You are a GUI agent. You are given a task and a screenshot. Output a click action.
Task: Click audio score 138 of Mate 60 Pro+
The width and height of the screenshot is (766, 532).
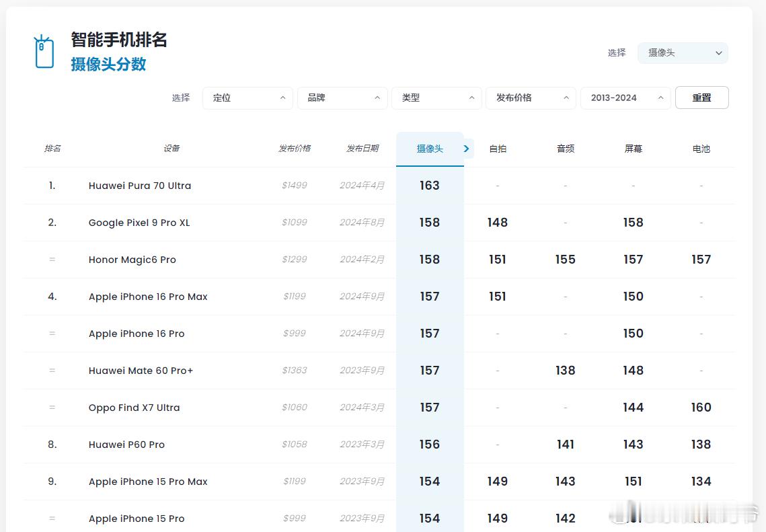pyautogui.click(x=565, y=371)
